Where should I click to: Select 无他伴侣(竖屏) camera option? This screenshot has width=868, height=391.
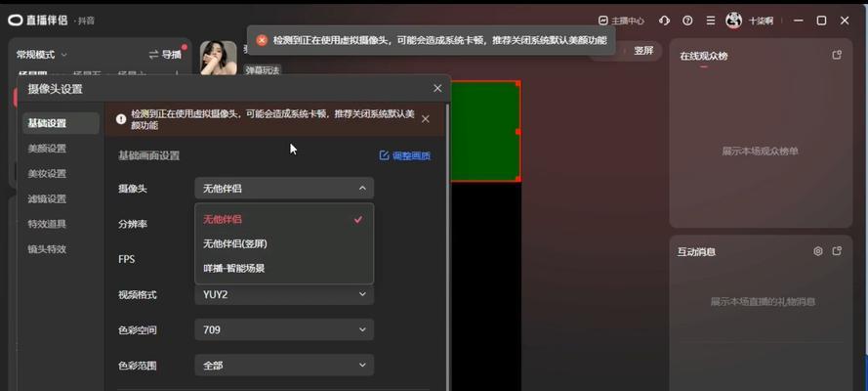[284, 243]
